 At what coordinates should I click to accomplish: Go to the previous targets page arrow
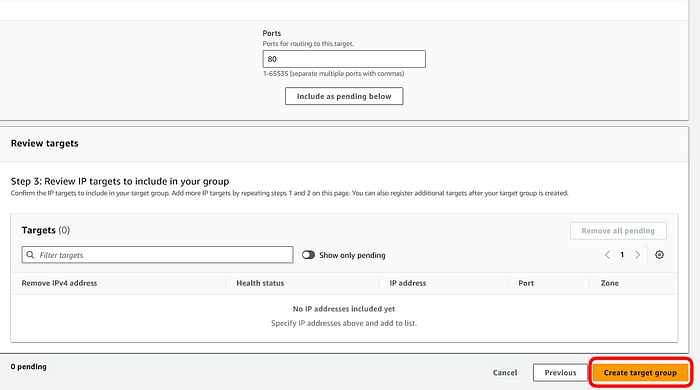coord(607,255)
